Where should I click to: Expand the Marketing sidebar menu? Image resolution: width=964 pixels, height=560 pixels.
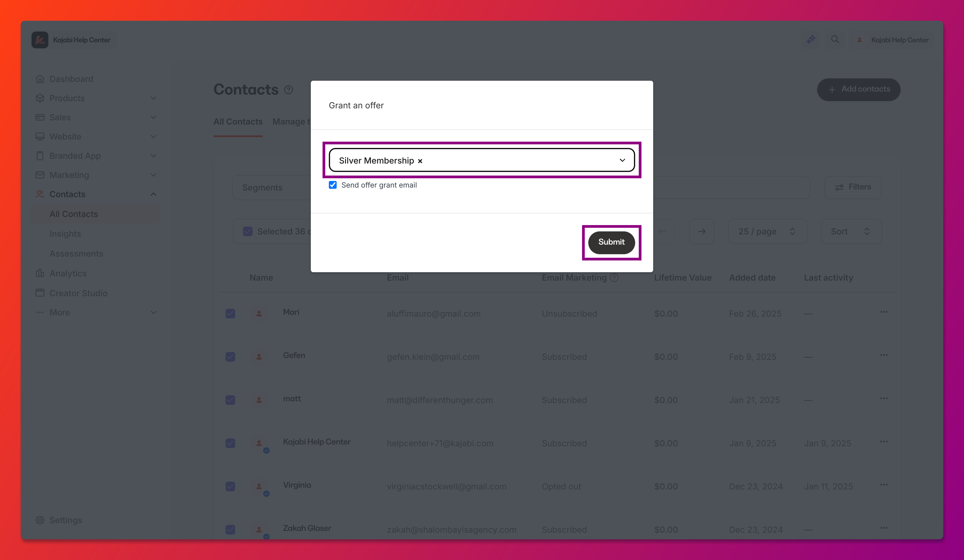click(153, 175)
